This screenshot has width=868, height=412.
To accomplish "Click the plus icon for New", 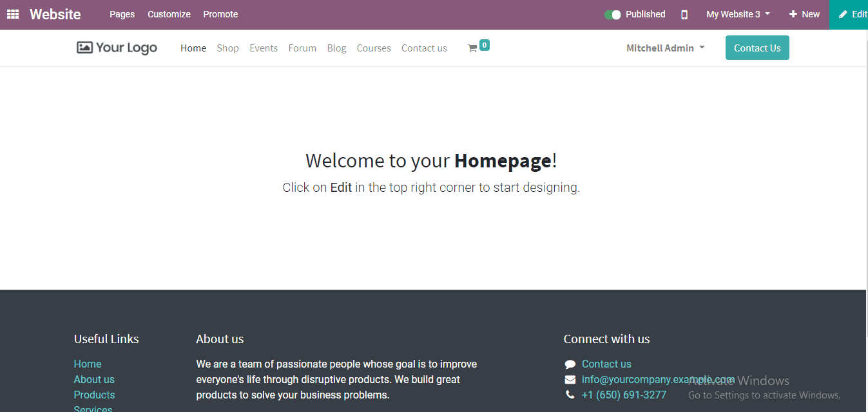I will click(x=793, y=14).
